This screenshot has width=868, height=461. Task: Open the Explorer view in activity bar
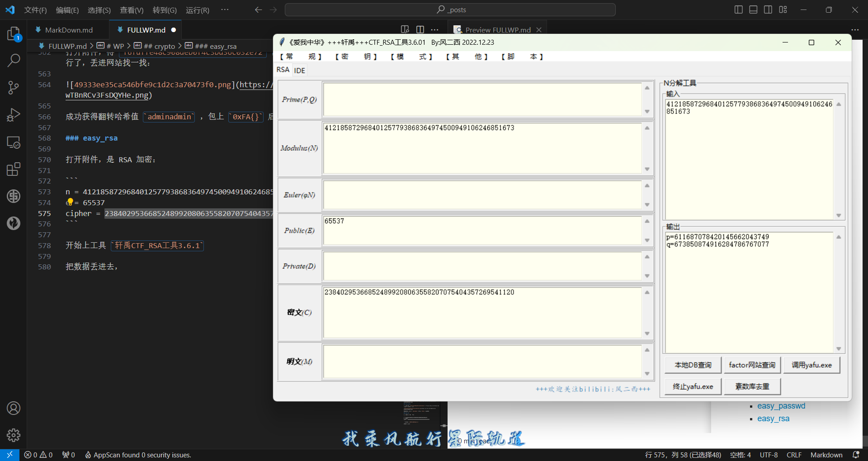(14, 34)
